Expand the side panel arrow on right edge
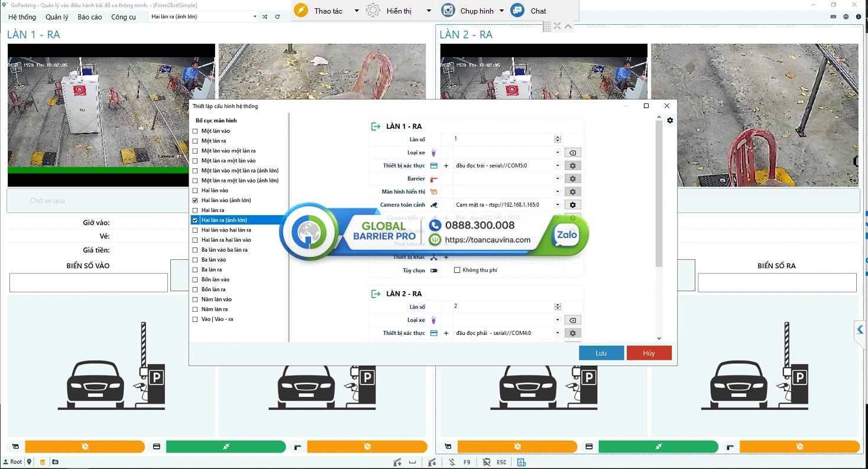 [860, 330]
